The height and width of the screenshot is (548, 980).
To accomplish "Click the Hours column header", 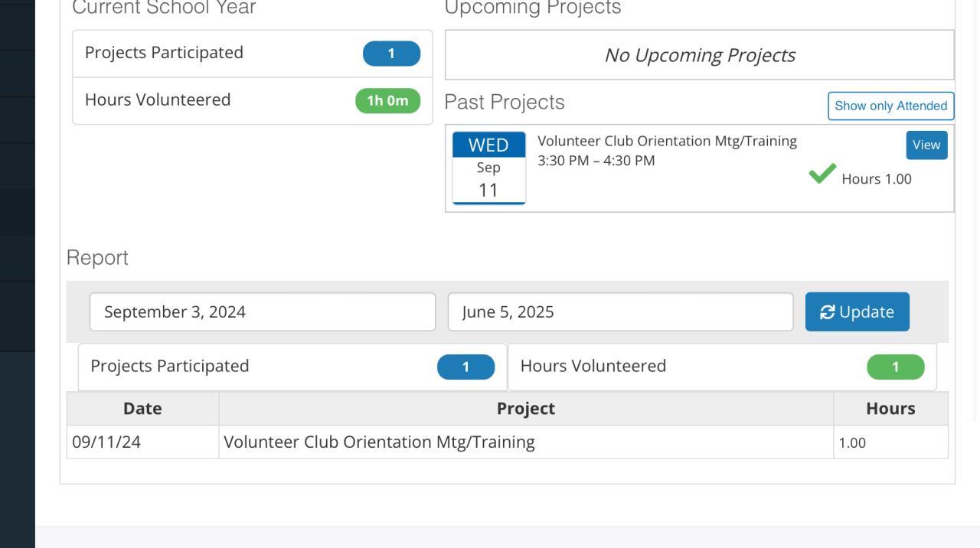I will tap(890, 409).
